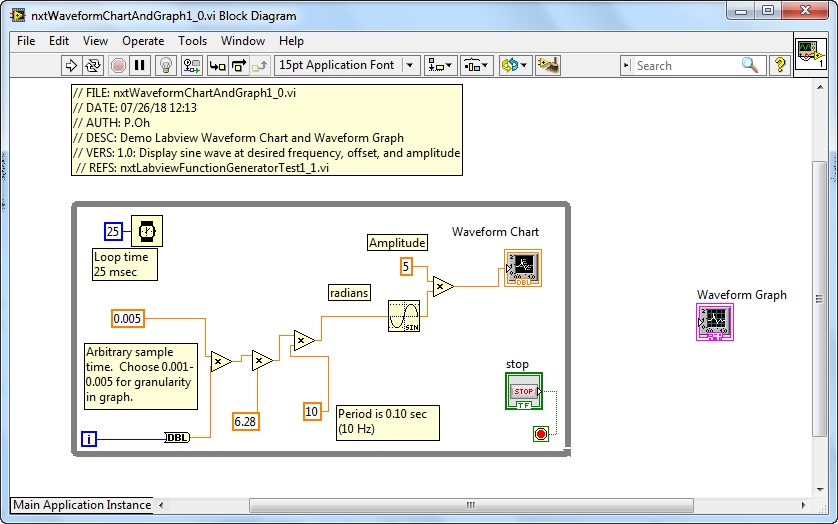Open the Tools menu

click(x=192, y=41)
